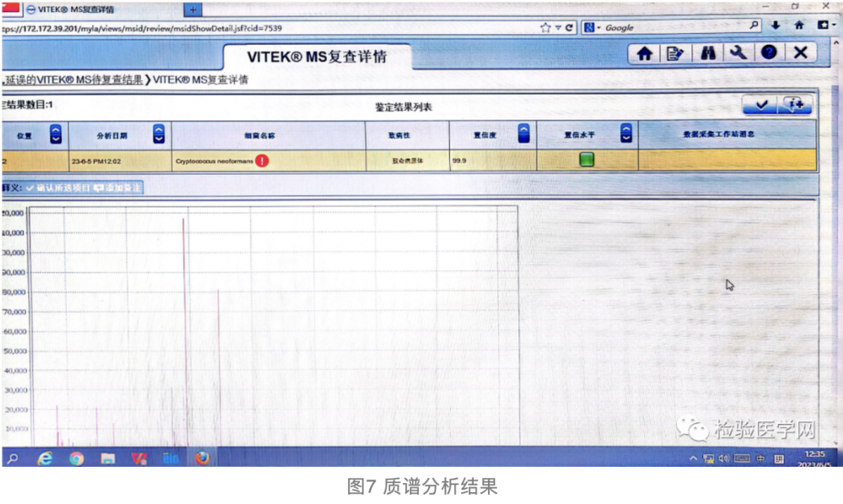Sort by the 置信水平 column arrows
This screenshot has width=843, height=504.
(x=626, y=133)
